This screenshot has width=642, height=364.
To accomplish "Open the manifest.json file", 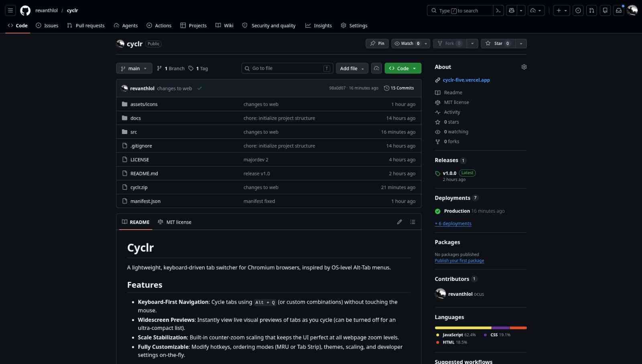I will pos(145,201).
